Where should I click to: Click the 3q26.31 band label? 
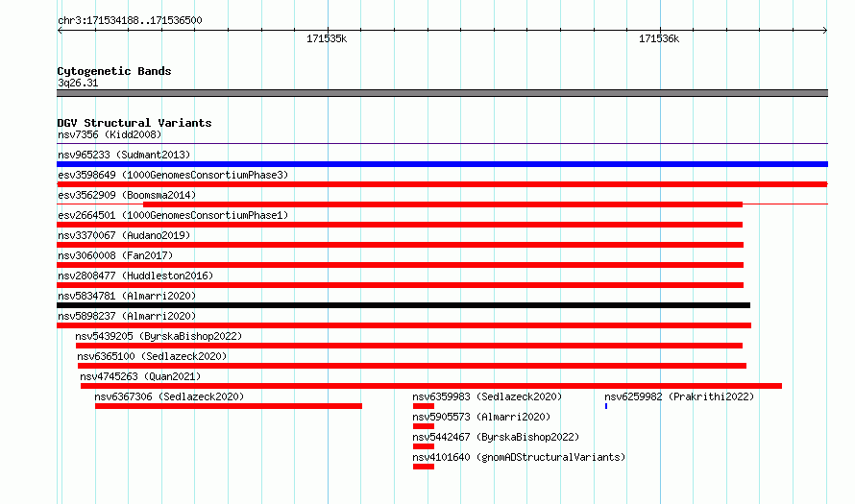click(x=78, y=83)
